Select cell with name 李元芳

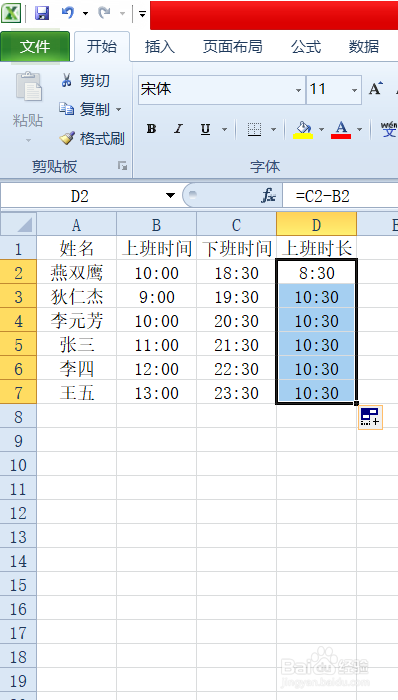(77, 321)
